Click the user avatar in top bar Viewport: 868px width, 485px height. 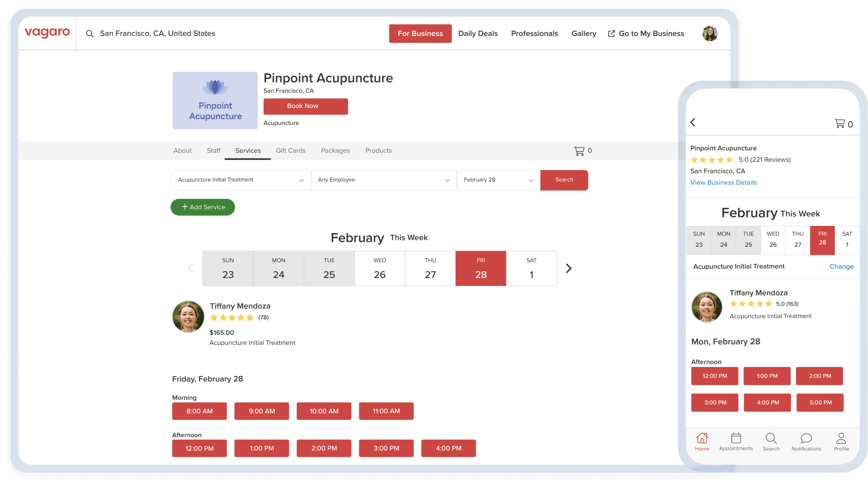pyautogui.click(x=710, y=34)
